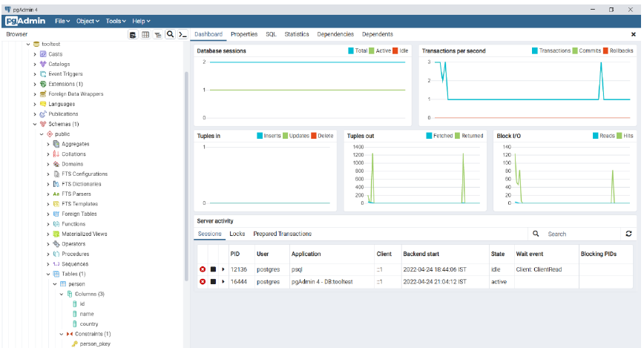Click the Functions node icon

point(56,224)
